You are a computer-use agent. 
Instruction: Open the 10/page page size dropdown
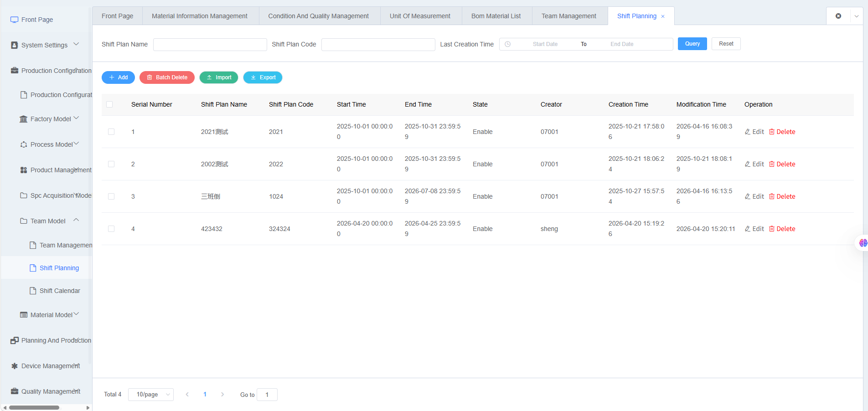point(151,395)
